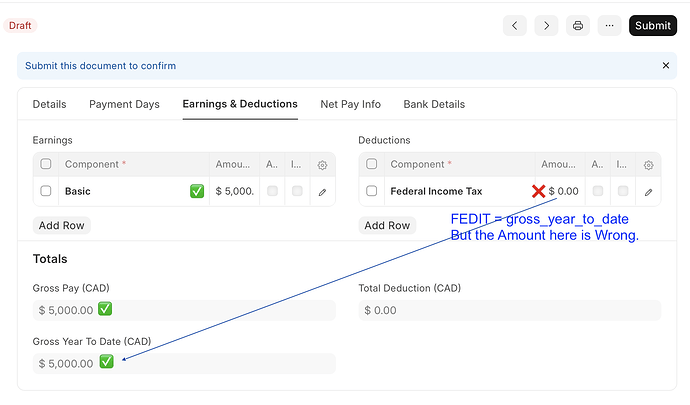The image size is (690, 405).
Task: Click the Earnings Amount column header
Action: 235,164
